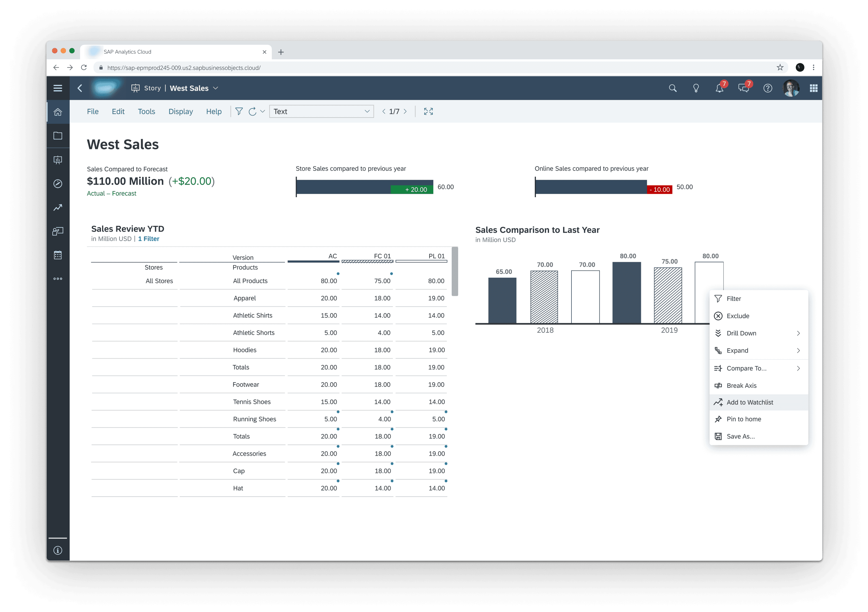Select the FC 01 column header
This screenshot has width=868, height=612.
tap(382, 256)
